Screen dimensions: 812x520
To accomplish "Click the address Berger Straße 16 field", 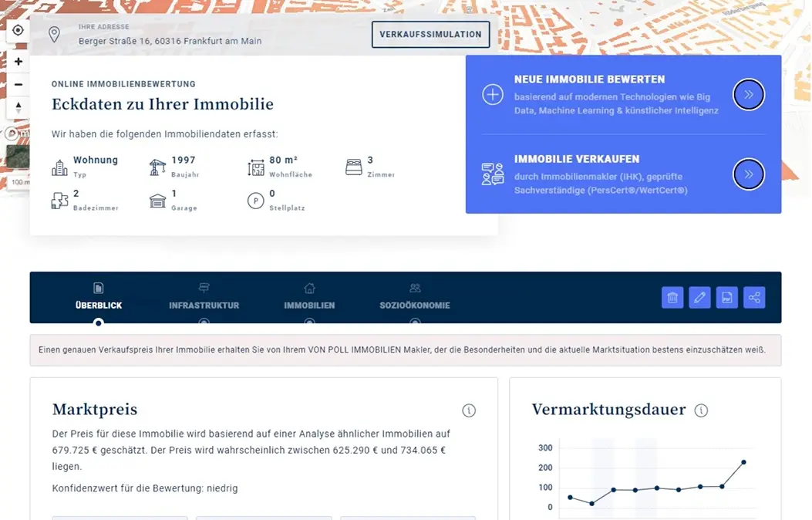I will [170, 41].
